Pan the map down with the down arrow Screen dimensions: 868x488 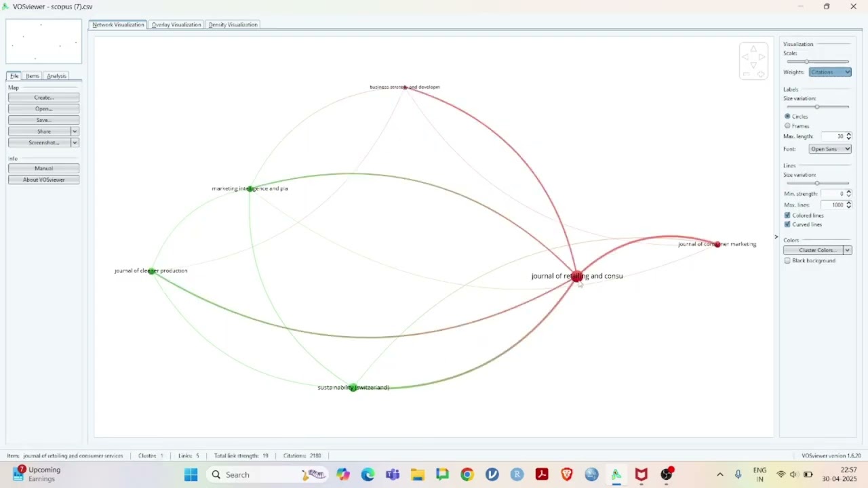[x=753, y=65]
